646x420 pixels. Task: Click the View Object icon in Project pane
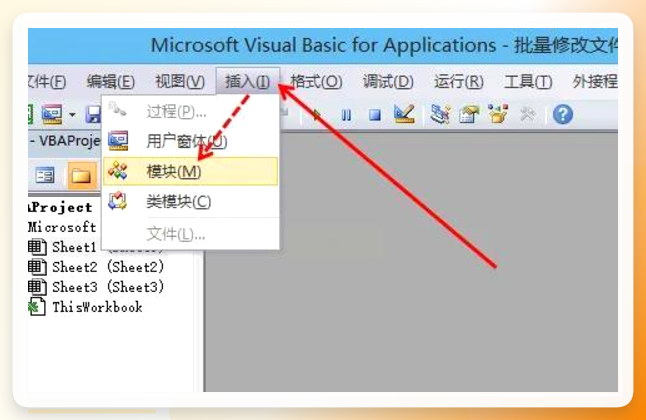tap(44, 176)
